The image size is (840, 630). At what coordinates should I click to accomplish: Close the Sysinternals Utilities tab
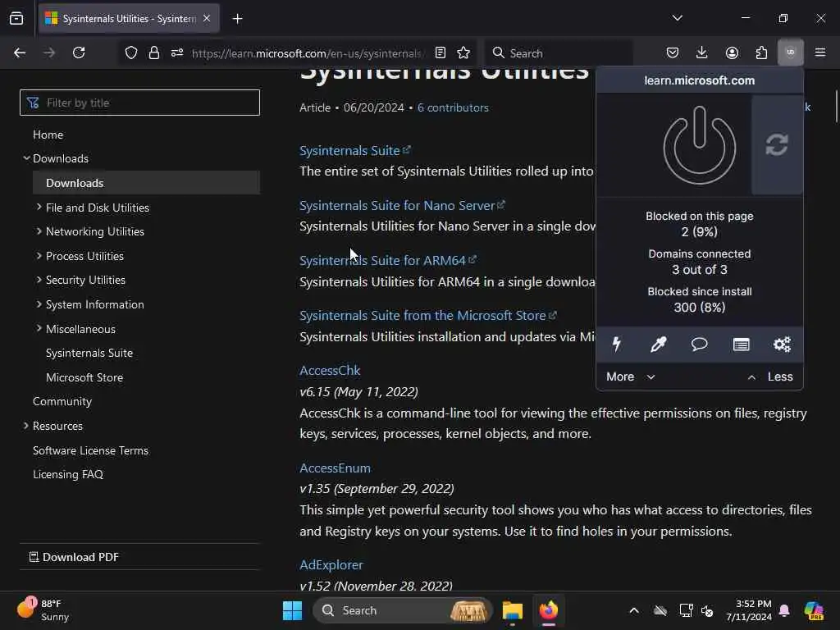pyautogui.click(x=207, y=19)
